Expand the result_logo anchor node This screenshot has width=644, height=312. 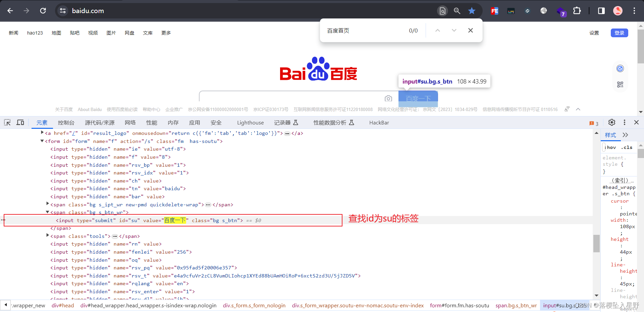pos(42,133)
